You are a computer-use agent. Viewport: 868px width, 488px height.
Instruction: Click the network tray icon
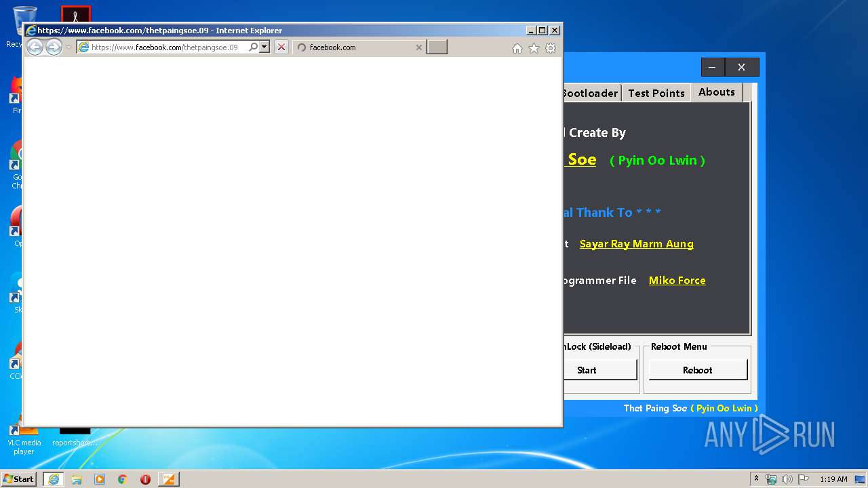[771, 479]
